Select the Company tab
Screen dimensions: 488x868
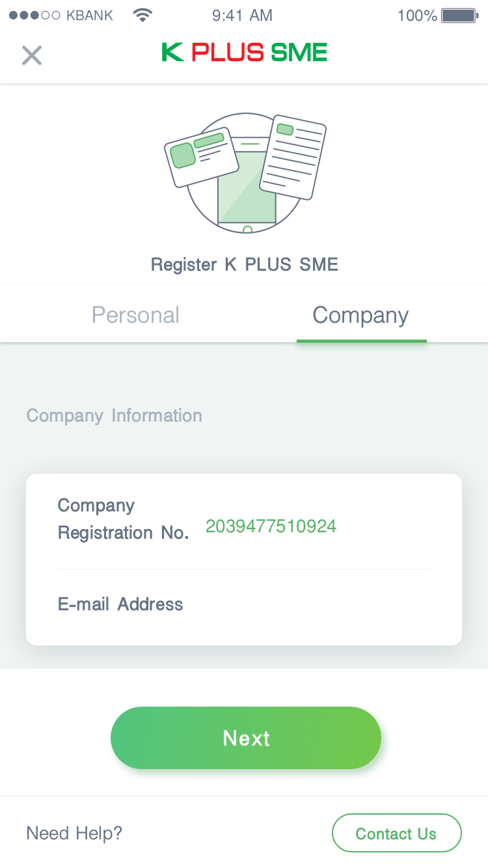pos(360,315)
